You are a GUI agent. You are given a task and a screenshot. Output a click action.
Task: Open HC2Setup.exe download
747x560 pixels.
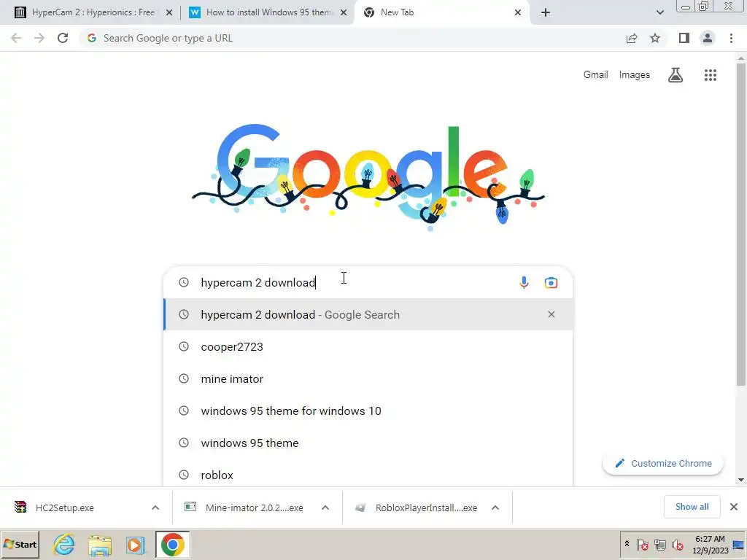[x=65, y=507]
